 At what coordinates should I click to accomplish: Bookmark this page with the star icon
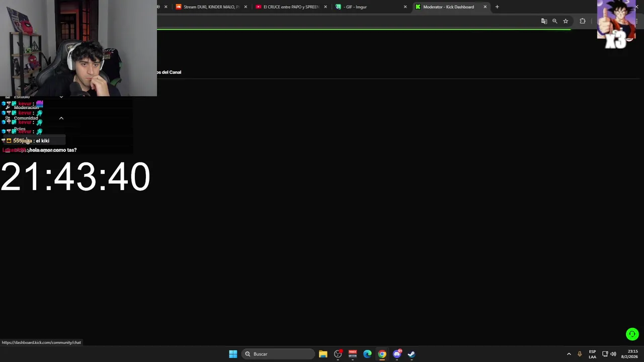click(x=566, y=21)
